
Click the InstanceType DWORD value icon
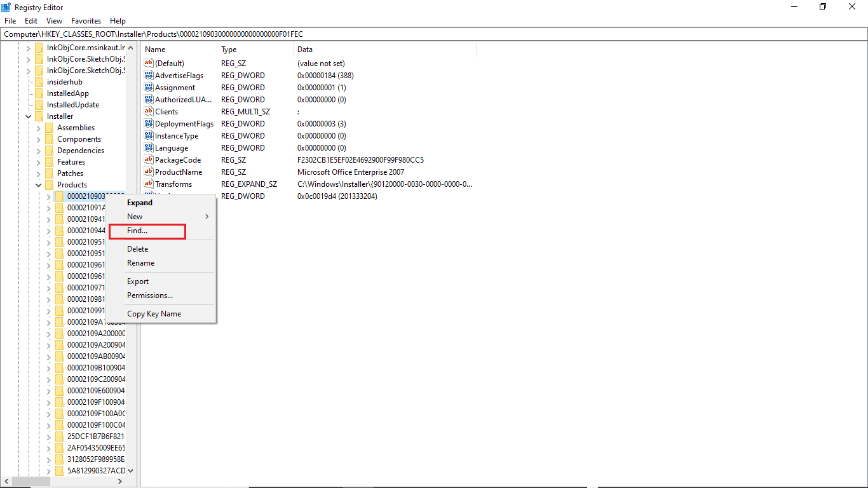click(x=149, y=136)
